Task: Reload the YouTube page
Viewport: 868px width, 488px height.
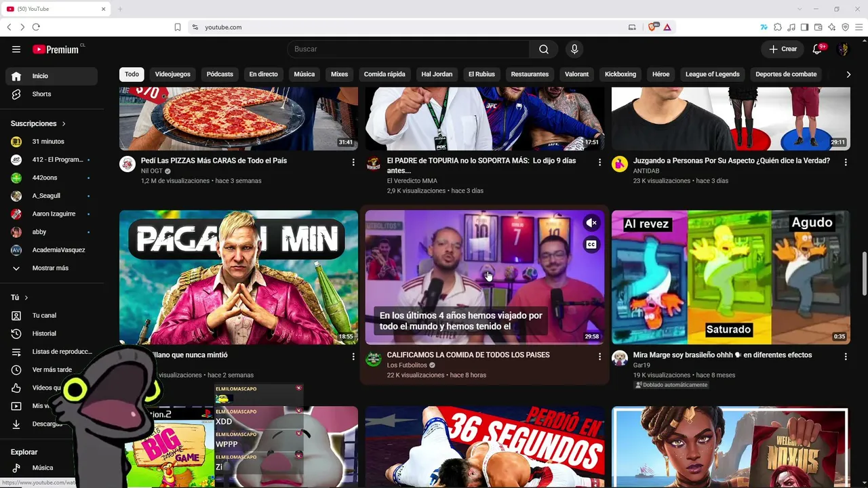Action: click(x=36, y=27)
